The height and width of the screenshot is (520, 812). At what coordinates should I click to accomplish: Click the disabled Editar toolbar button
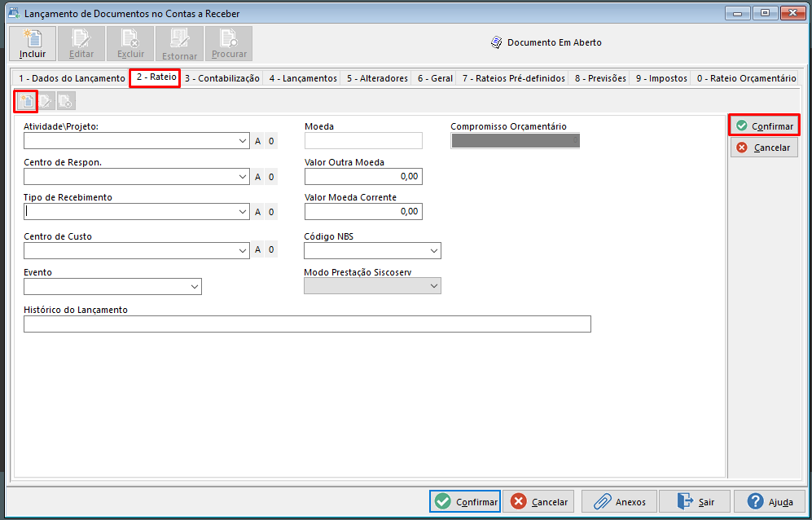pyautogui.click(x=81, y=44)
